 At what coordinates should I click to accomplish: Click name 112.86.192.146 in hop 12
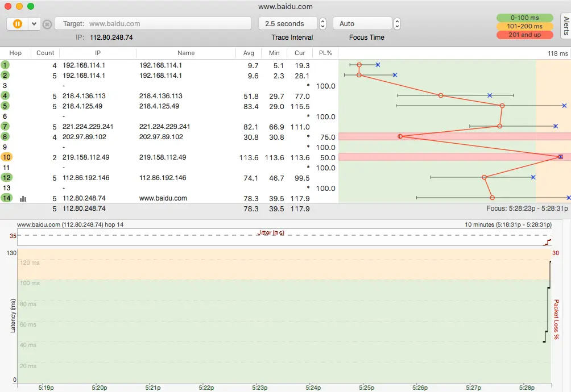point(163,178)
